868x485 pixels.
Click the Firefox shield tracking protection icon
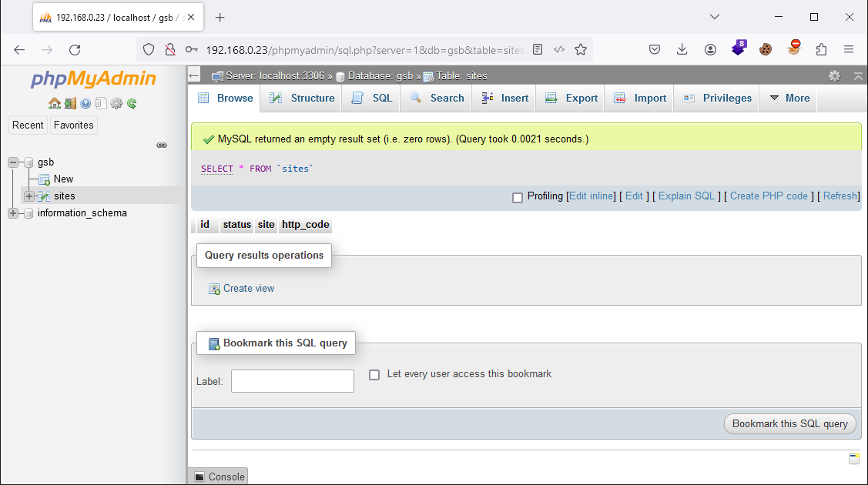(149, 50)
